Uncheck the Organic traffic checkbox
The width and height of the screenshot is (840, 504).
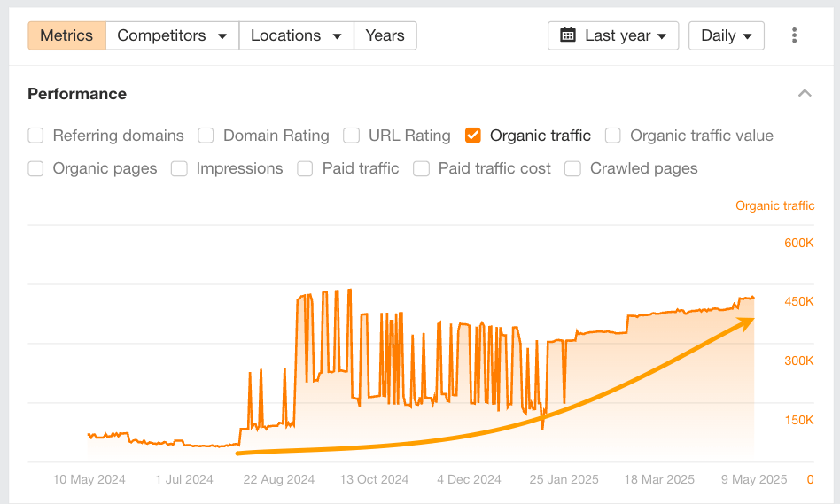[x=473, y=136]
